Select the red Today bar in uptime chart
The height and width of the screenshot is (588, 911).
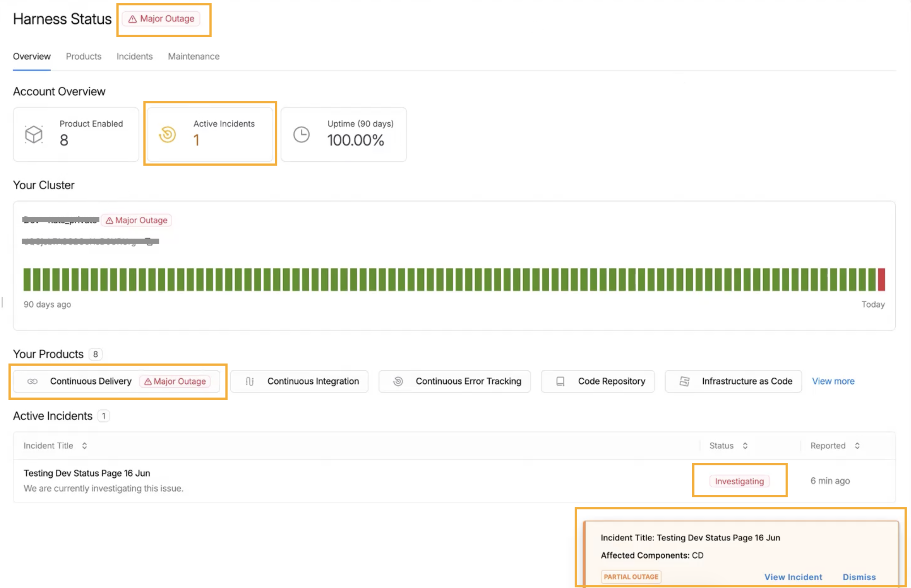pyautogui.click(x=882, y=279)
